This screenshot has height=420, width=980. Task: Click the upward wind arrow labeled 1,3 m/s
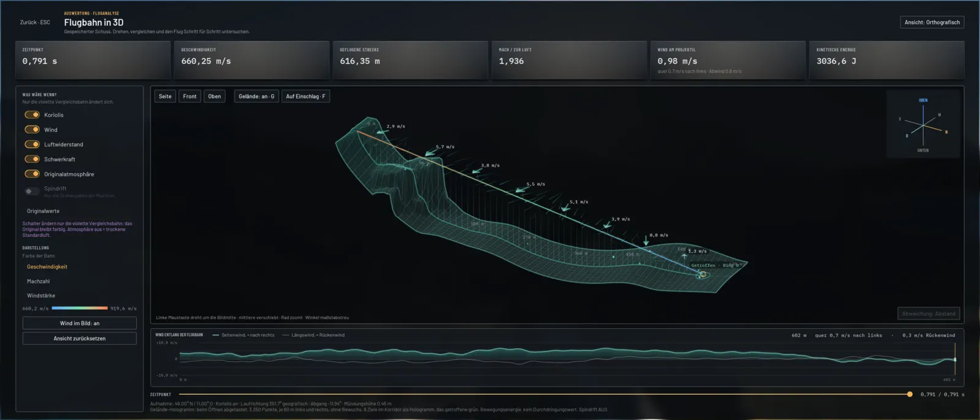pyautogui.click(x=684, y=255)
